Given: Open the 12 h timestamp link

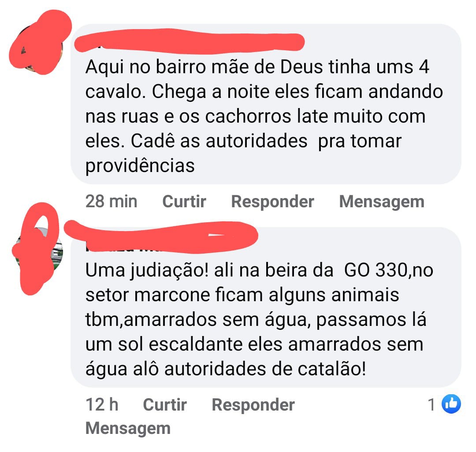Looking at the screenshot, I should (102, 405).
